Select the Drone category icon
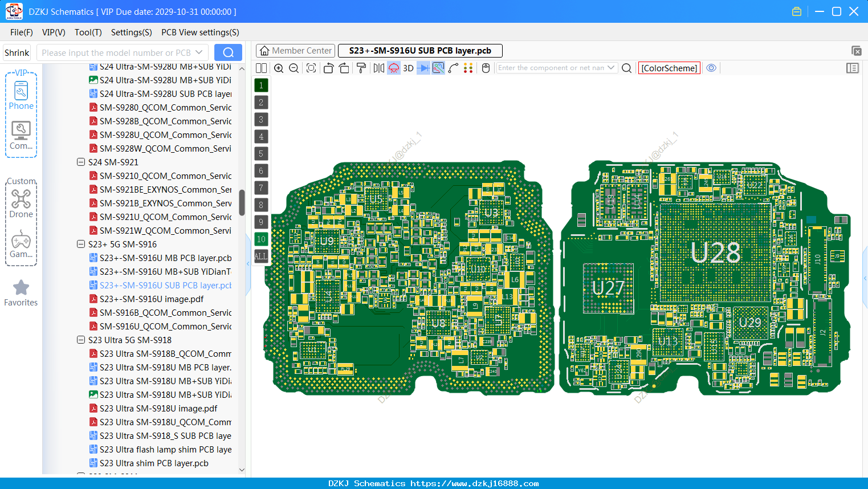Viewport: 868px width, 489px height. [21, 203]
